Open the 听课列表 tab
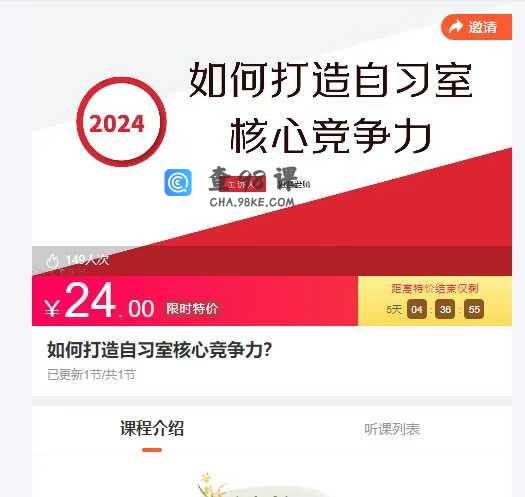Screen dimensions: 525x497 (x=392, y=429)
